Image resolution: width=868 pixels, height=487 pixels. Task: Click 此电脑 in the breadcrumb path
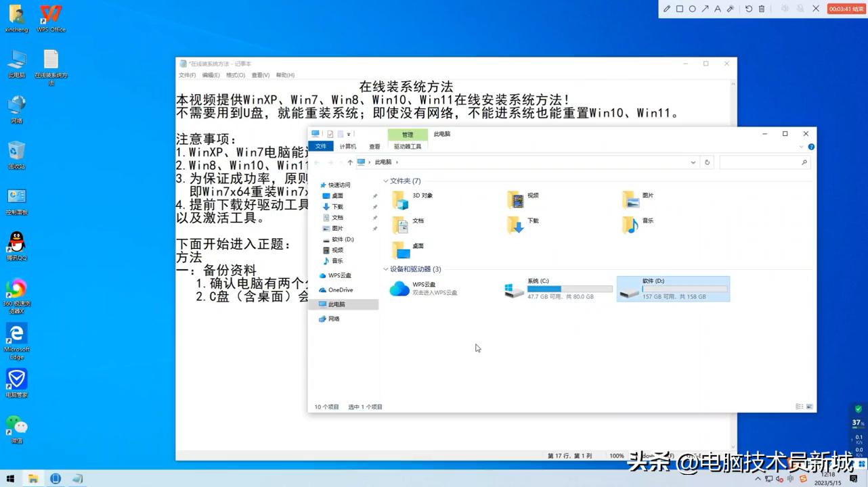click(384, 162)
